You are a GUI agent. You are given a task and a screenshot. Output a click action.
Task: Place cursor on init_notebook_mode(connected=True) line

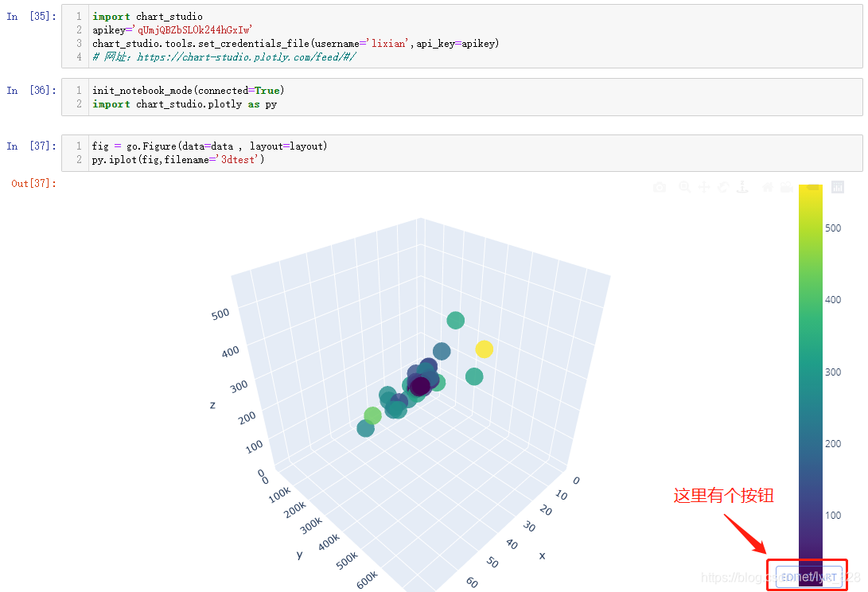tap(189, 90)
